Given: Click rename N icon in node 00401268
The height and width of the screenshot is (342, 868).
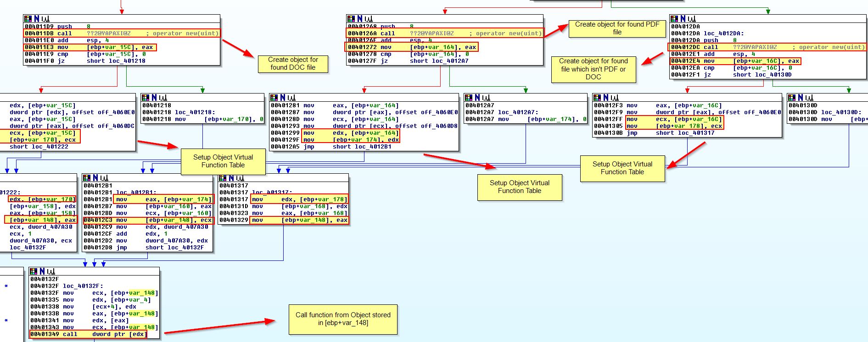Looking at the screenshot, I should tap(360, 19).
